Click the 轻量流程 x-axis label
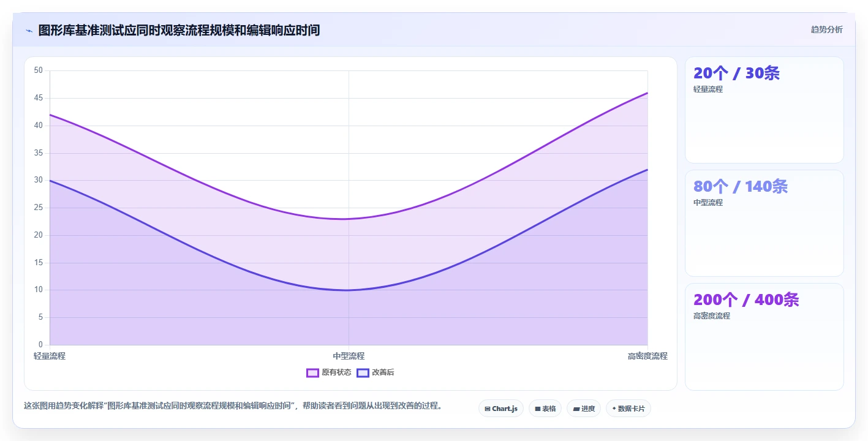 click(50, 356)
